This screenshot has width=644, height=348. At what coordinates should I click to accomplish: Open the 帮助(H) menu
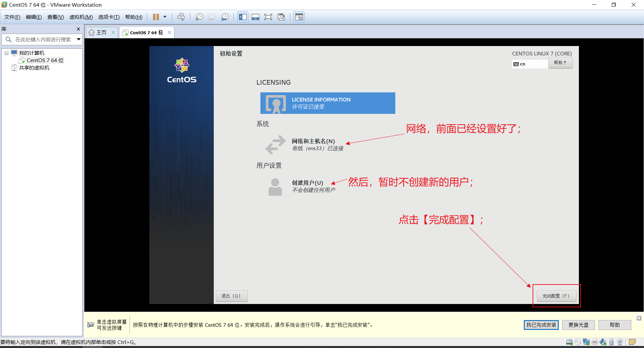[x=134, y=17]
